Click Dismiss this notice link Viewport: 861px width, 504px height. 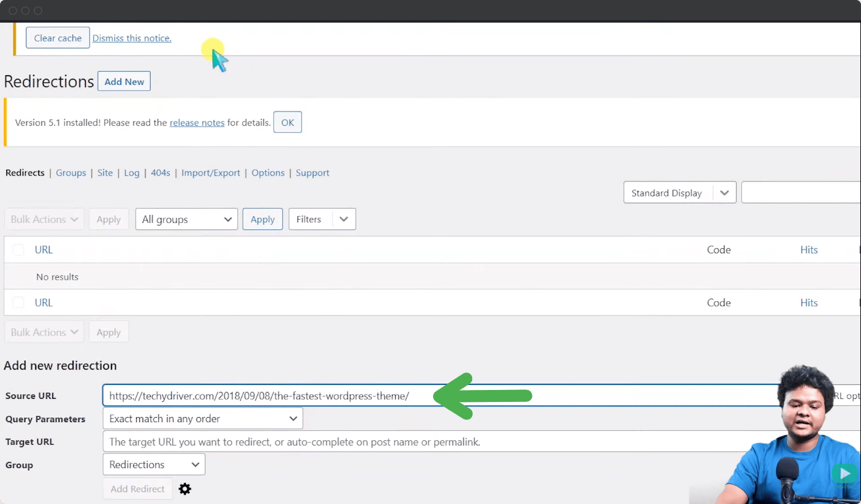(132, 38)
